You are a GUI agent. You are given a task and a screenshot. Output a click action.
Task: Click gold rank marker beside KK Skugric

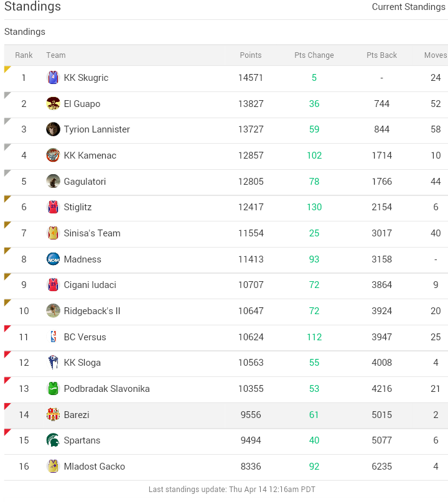(x=7, y=68)
